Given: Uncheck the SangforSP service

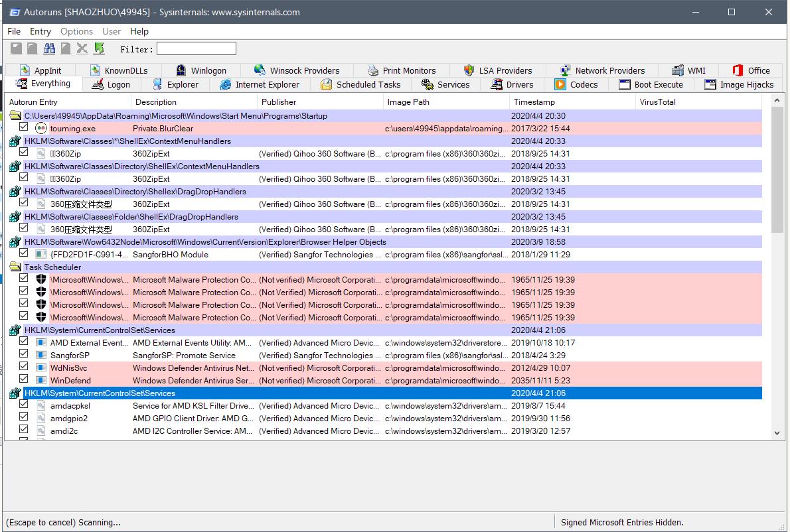Looking at the screenshot, I should (x=24, y=354).
